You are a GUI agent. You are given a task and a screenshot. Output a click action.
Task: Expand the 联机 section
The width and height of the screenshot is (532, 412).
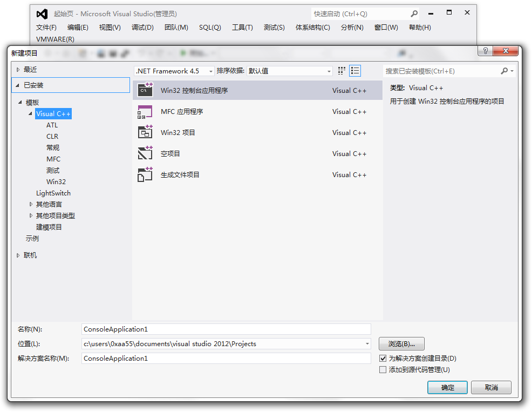click(x=18, y=255)
